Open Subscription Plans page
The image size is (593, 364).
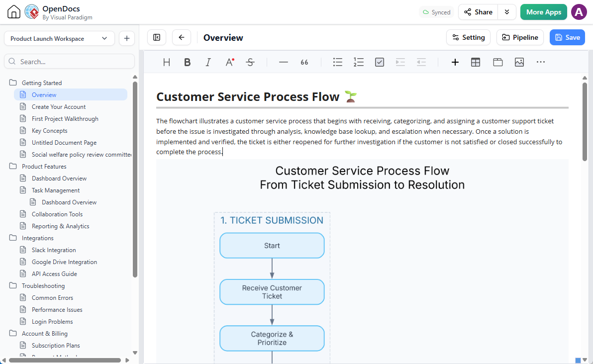coord(56,345)
